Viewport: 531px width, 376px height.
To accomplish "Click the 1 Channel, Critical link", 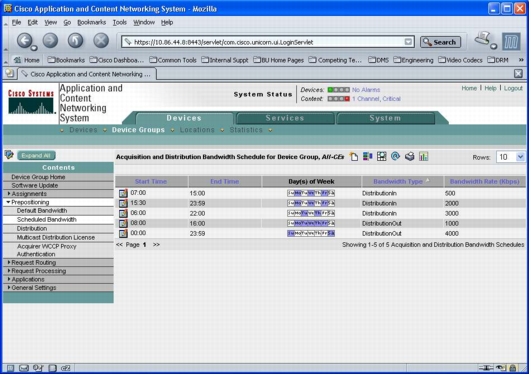I will point(376,99).
